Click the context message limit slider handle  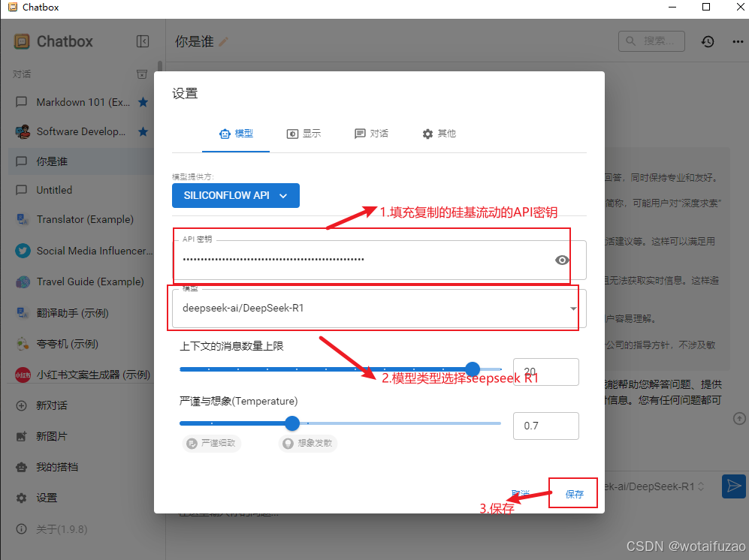point(473,369)
